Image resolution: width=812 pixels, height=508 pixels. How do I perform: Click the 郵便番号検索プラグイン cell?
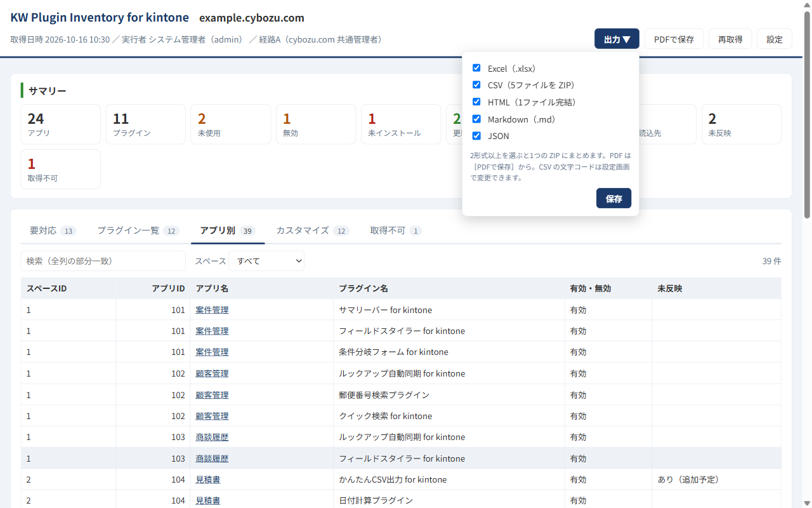[449, 395]
